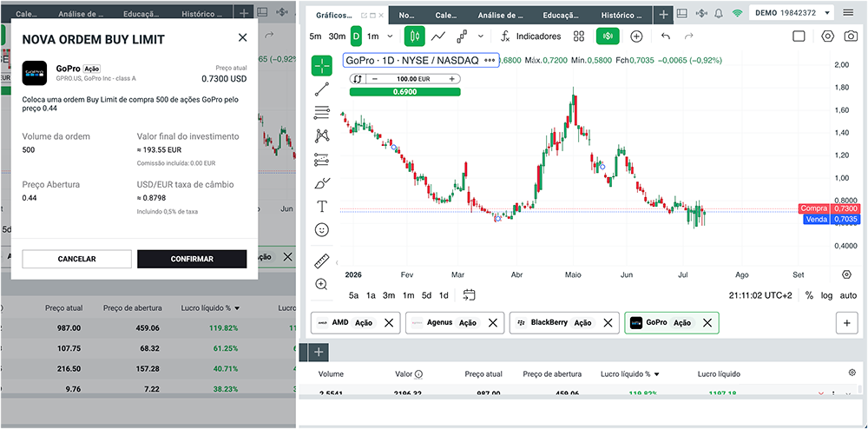The width and height of the screenshot is (868, 429).
Task: Select the brush drawing tool
Action: (x=322, y=182)
